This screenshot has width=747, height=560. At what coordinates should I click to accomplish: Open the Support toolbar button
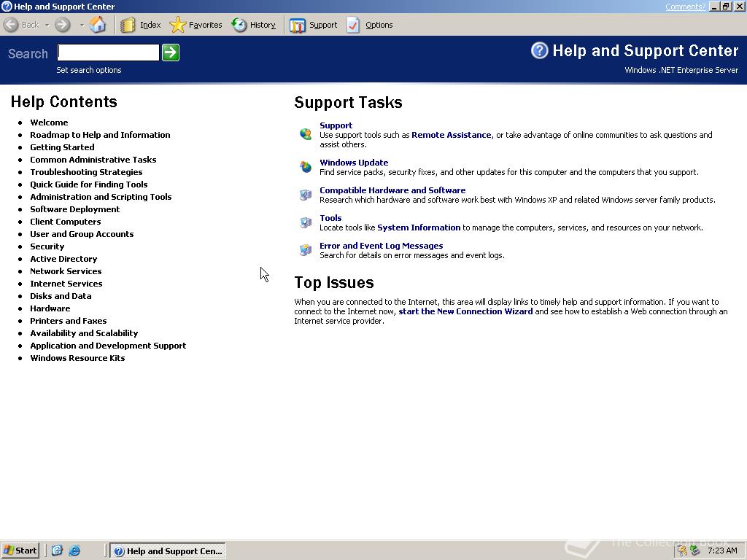pos(314,25)
